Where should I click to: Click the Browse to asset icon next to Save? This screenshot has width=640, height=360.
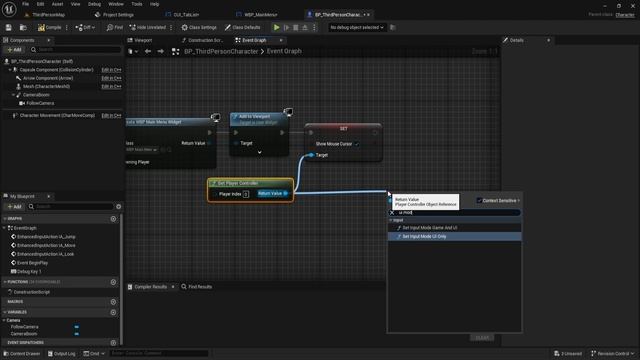pyautogui.click(x=23, y=27)
